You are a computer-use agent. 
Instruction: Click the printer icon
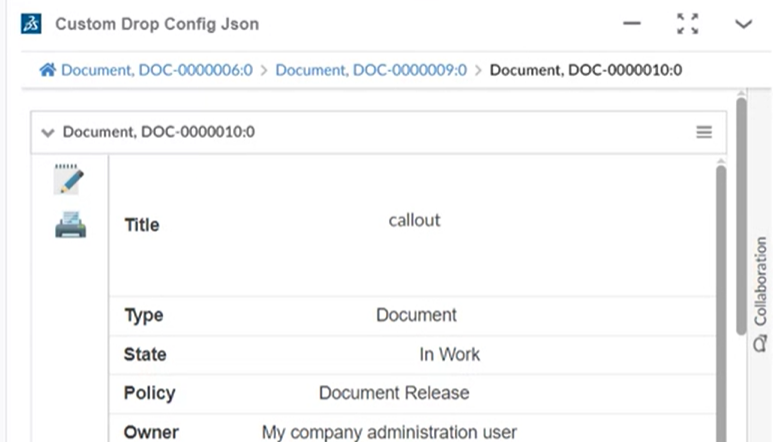[x=70, y=226]
